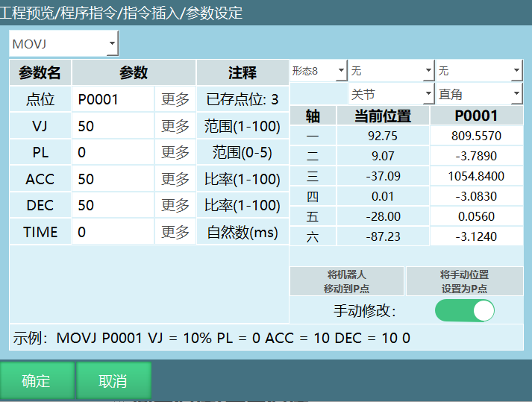The height and width of the screenshot is (402, 532).
Task: Select axis 三 P0001 value 1054.8400
Action: click(x=476, y=177)
